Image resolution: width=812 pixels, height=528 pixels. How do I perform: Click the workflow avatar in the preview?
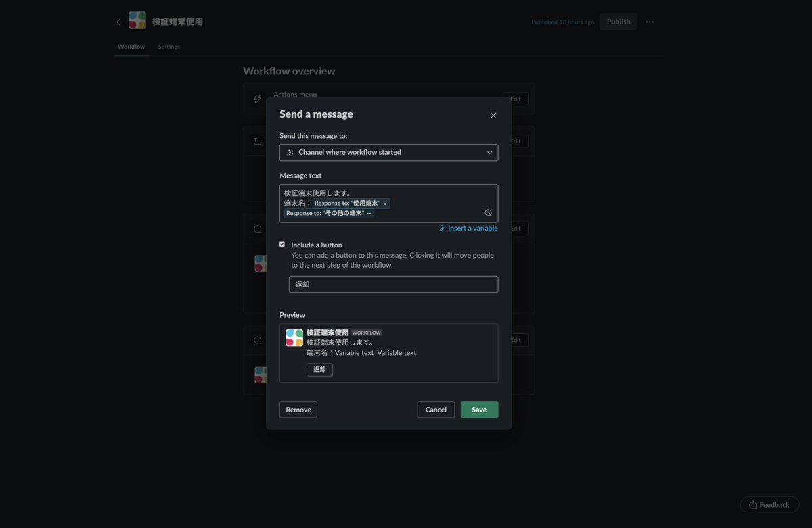(294, 338)
